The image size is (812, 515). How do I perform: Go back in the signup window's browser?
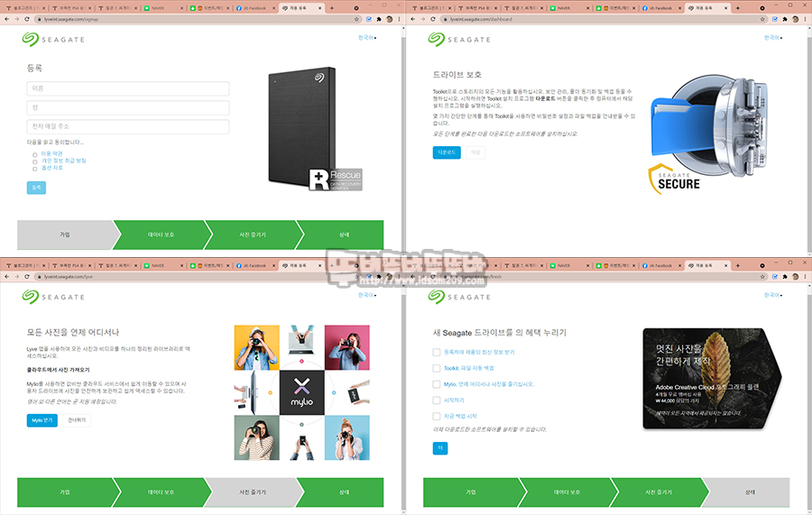(6, 19)
